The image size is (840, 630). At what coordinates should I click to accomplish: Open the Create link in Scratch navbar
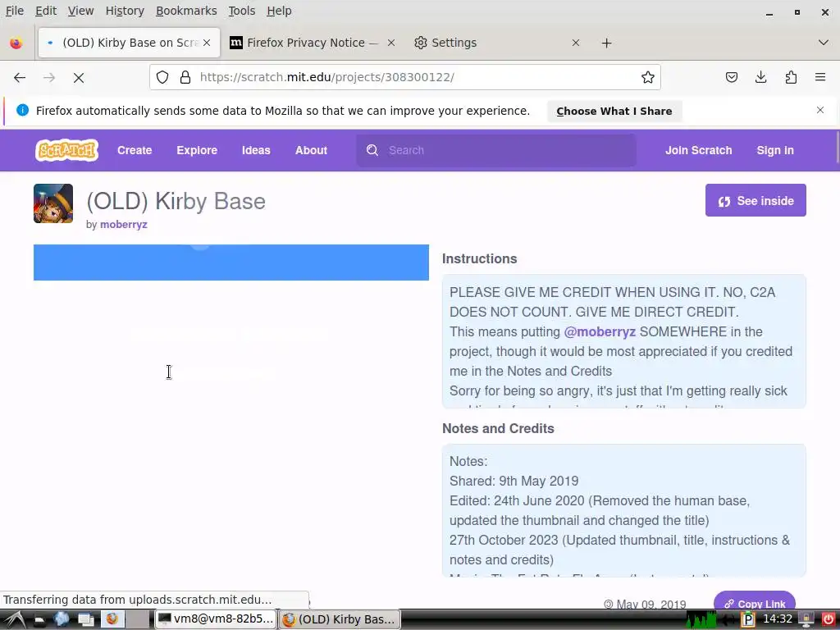[x=135, y=150]
